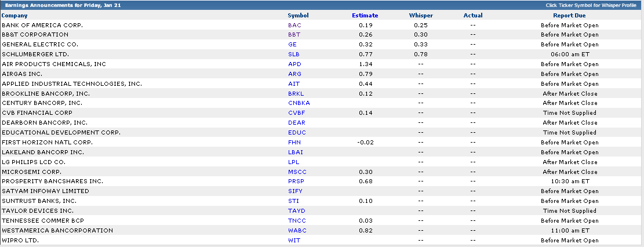Click the DEAR ticker symbol
The height and width of the screenshot is (247, 644).
tap(297, 123)
